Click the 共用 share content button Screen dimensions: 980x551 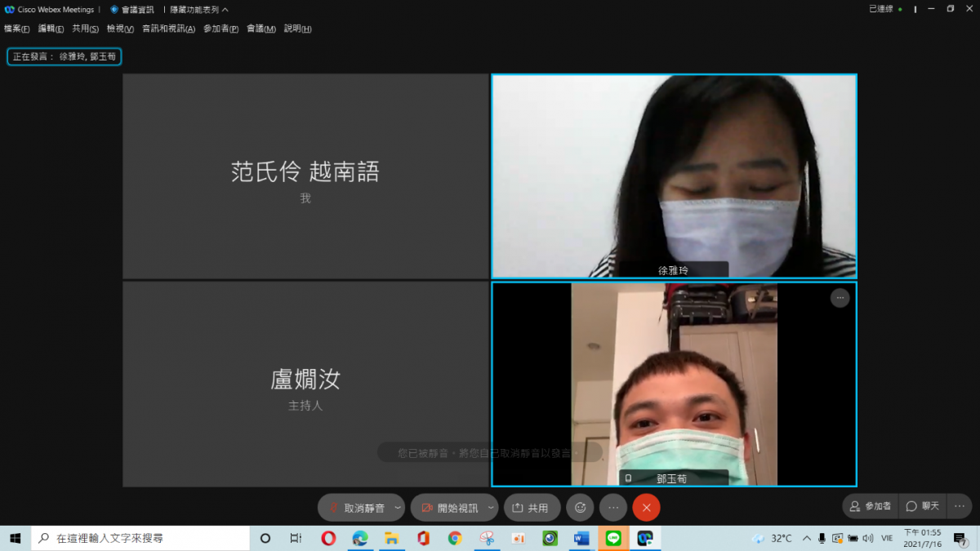point(531,508)
